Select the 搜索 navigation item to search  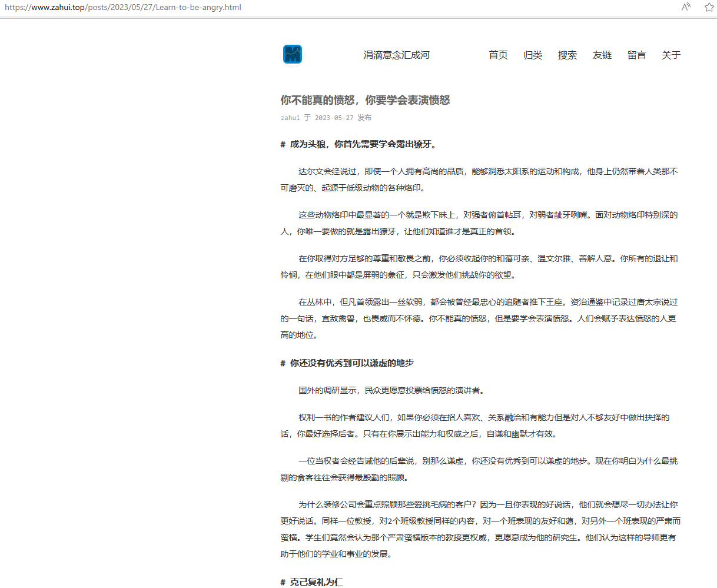567,55
